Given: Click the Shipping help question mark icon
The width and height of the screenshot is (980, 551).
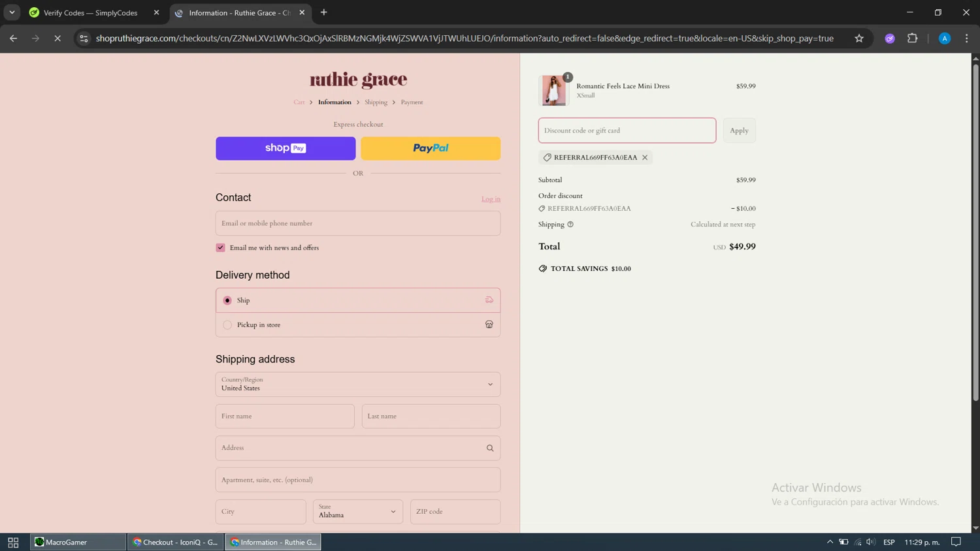Looking at the screenshot, I should pos(570,225).
